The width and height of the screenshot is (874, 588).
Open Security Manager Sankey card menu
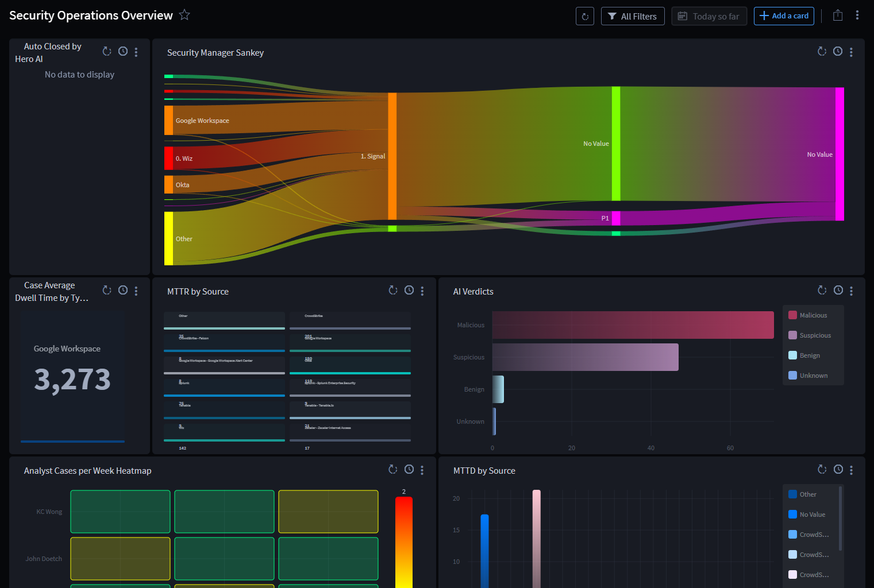pyautogui.click(x=852, y=52)
